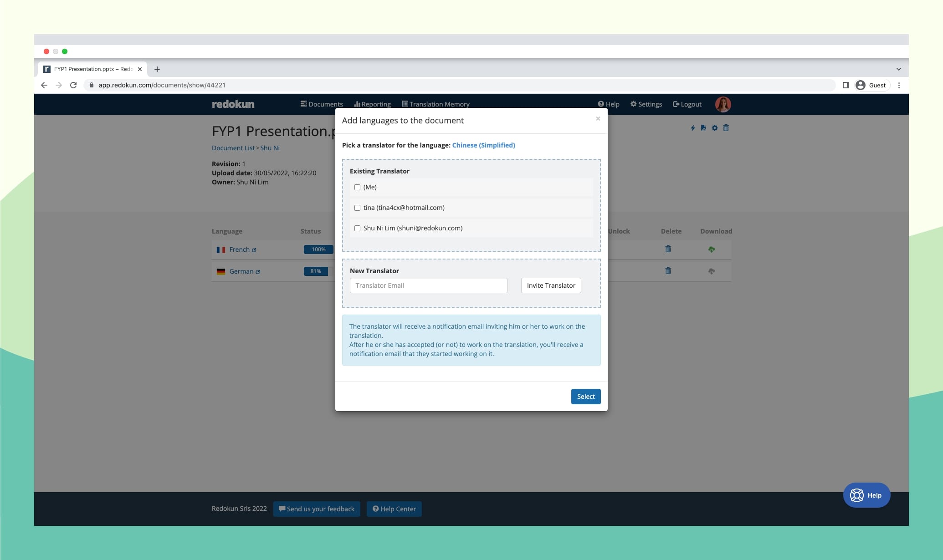The image size is (943, 560).
Task: Click the Select button to confirm
Action: (585, 396)
